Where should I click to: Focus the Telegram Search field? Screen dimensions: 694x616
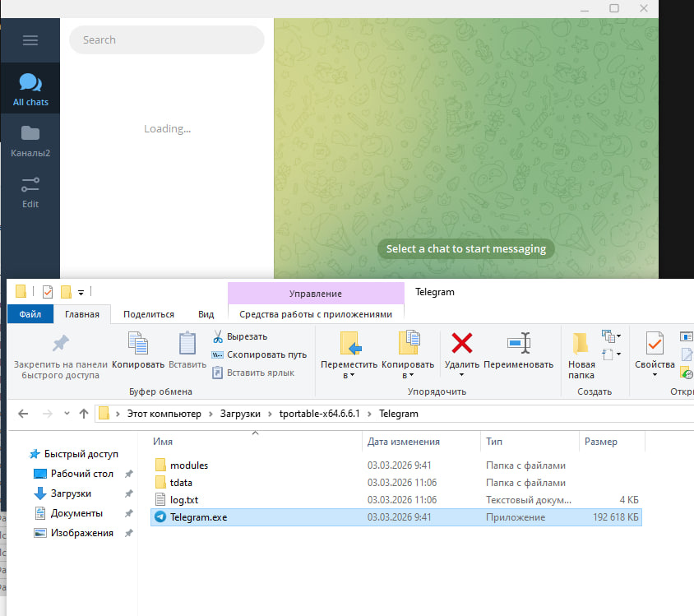[167, 39]
